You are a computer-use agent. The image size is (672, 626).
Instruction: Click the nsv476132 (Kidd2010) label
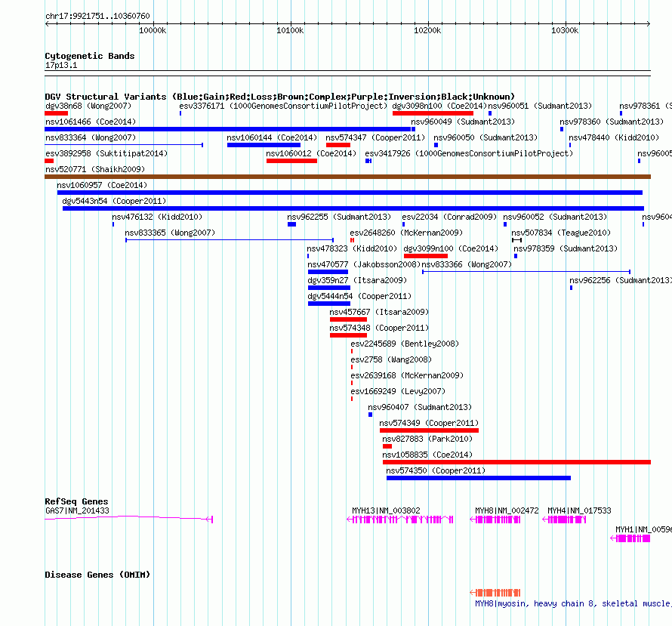(x=157, y=217)
